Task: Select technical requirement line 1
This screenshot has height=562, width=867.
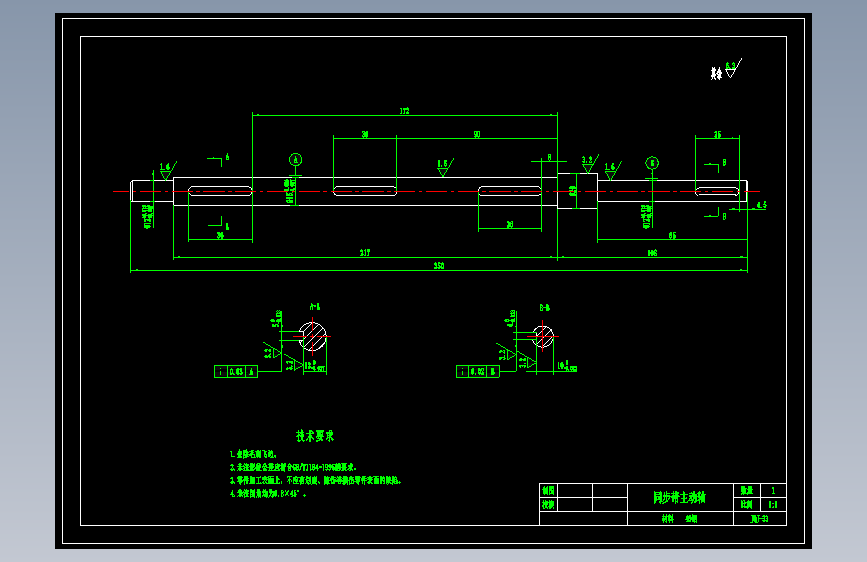Action: (253, 454)
